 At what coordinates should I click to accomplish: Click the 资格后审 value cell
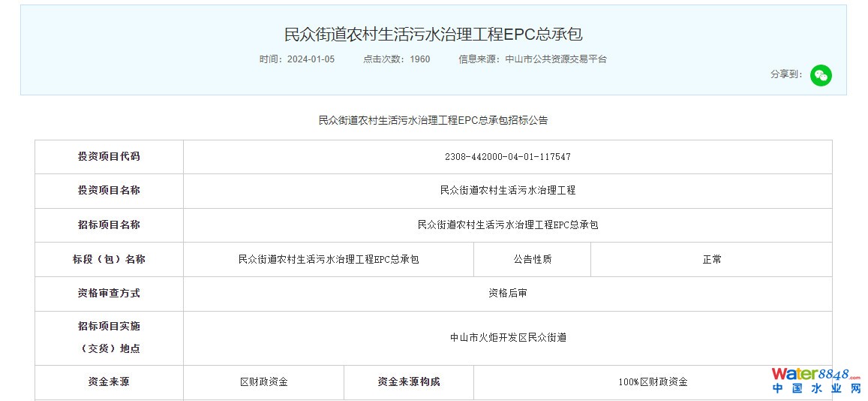click(507, 293)
